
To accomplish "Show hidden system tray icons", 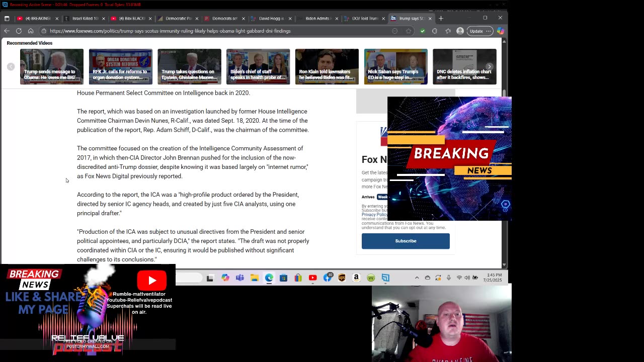I will pos(417,278).
